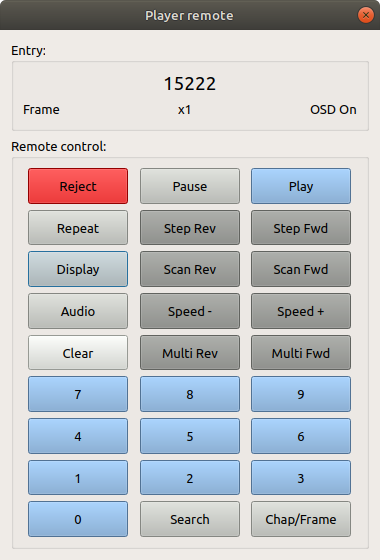Select the Repeat button
Image resolution: width=380 pixels, height=560 pixels.
pos(78,228)
